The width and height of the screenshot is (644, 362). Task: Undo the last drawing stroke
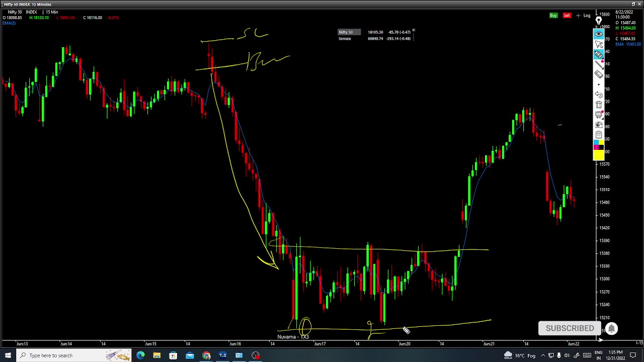(599, 95)
